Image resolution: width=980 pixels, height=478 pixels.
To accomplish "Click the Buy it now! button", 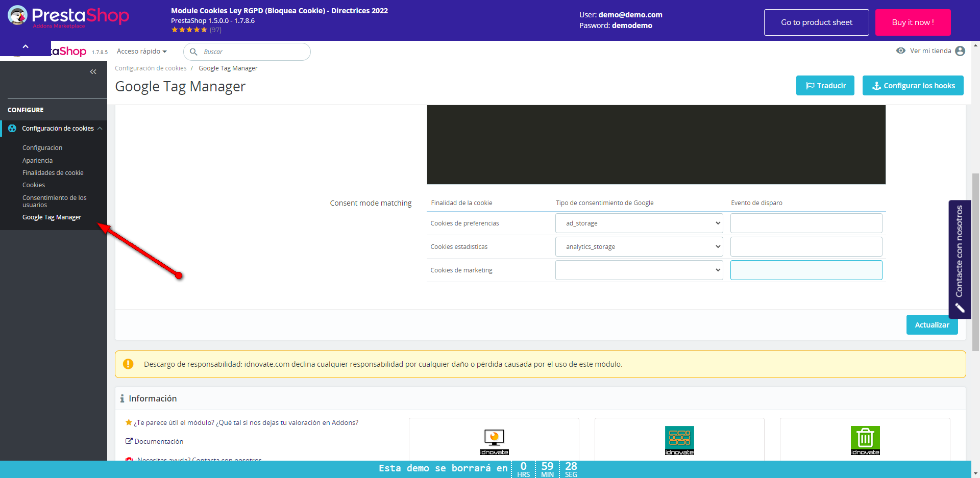I will (913, 22).
